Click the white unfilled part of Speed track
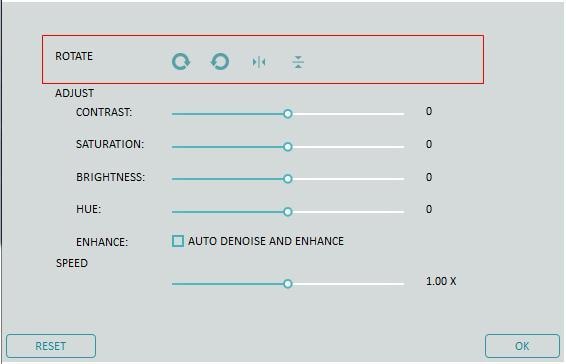This screenshot has height=364, width=566. [x=348, y=284]
